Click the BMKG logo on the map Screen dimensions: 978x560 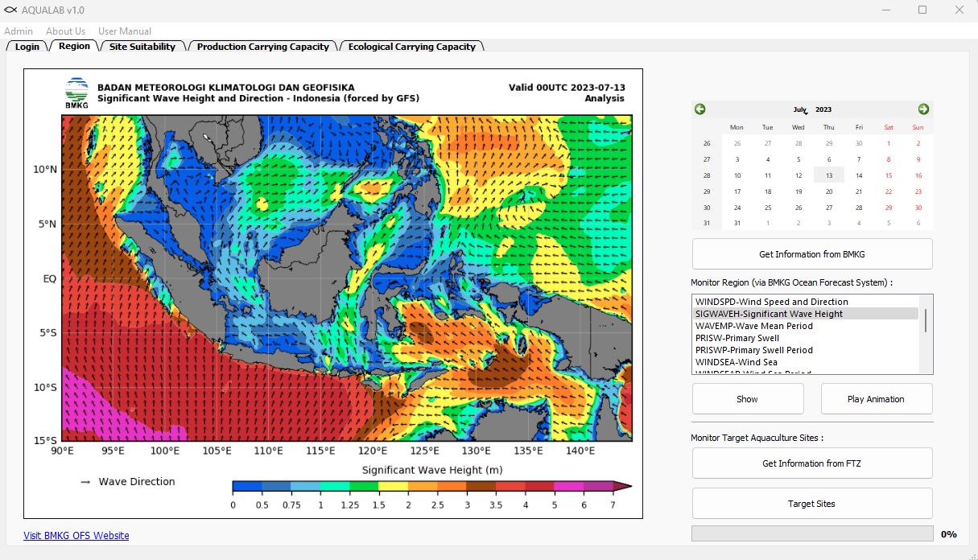[77, 93]
